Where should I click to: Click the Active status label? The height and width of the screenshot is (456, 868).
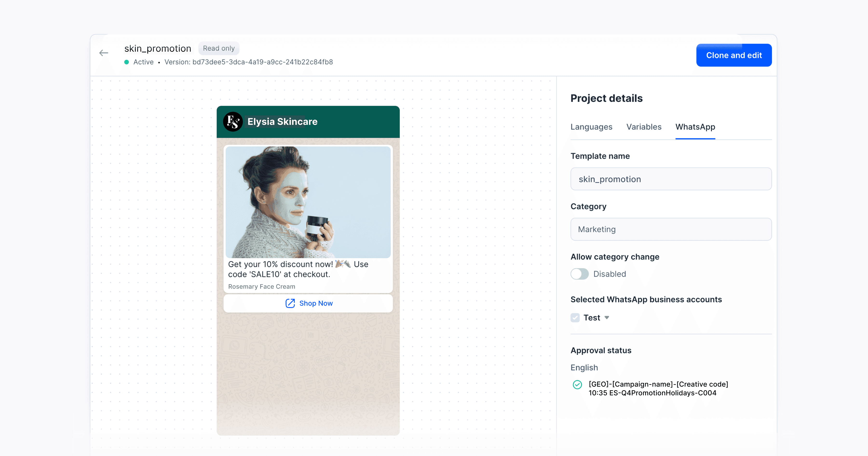143,62
